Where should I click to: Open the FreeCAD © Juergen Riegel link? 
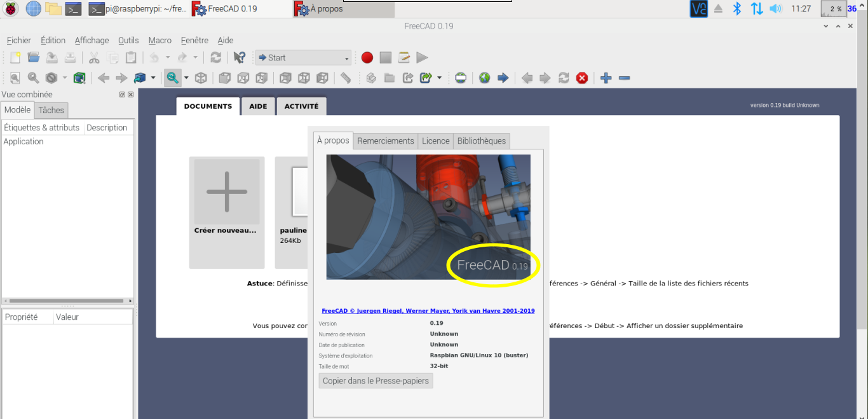coord(428,311)
